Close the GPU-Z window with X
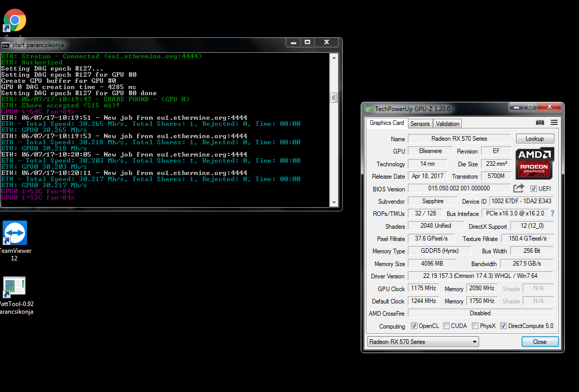 coord(549,107)
